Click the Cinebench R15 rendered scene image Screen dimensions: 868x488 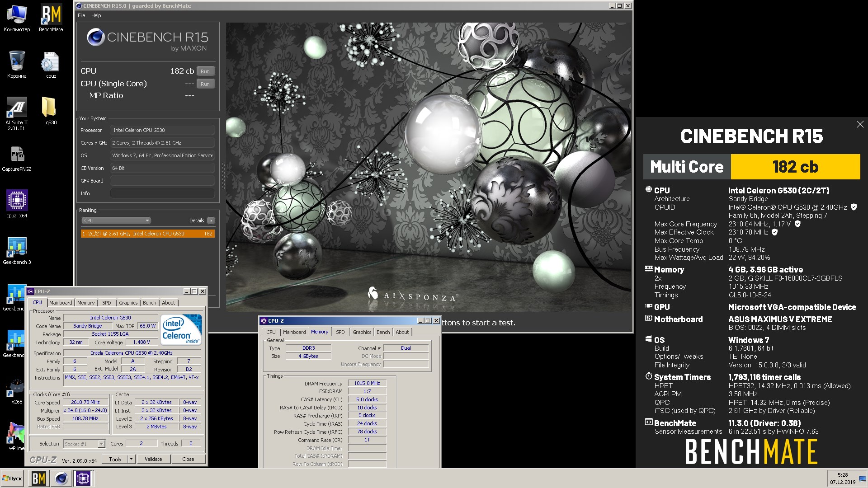coord(428,167)
